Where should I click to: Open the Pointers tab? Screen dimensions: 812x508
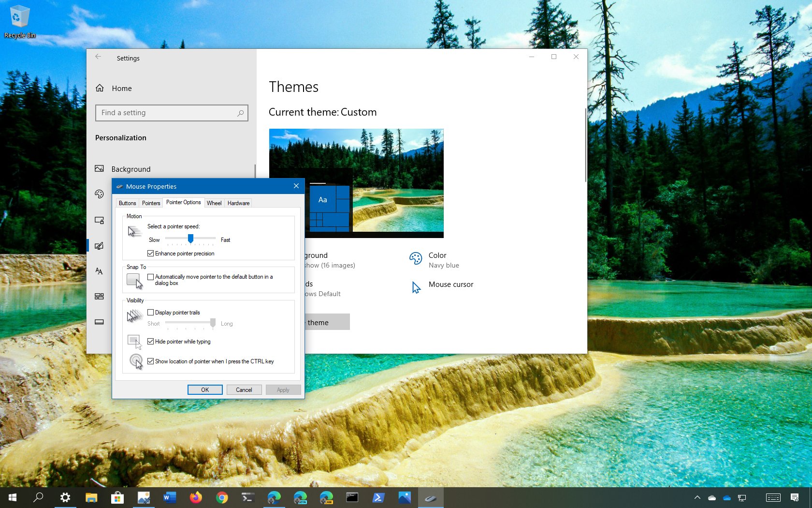(x=151, y=203)
